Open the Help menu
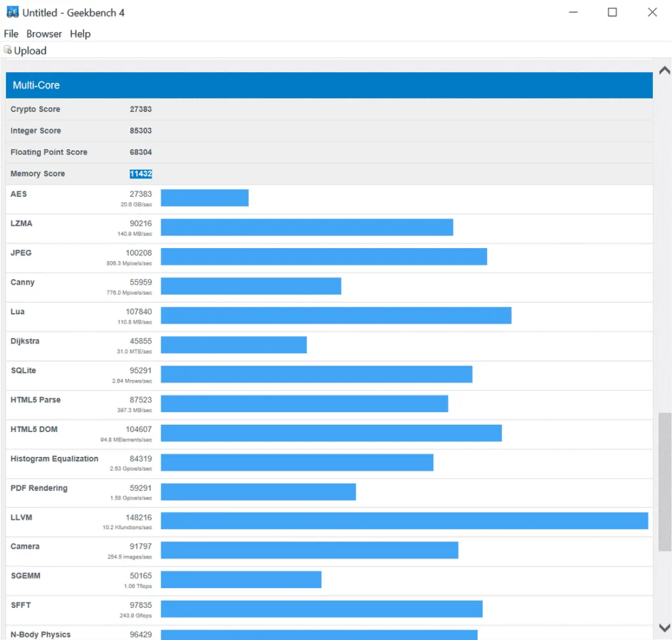 [80, 34]
